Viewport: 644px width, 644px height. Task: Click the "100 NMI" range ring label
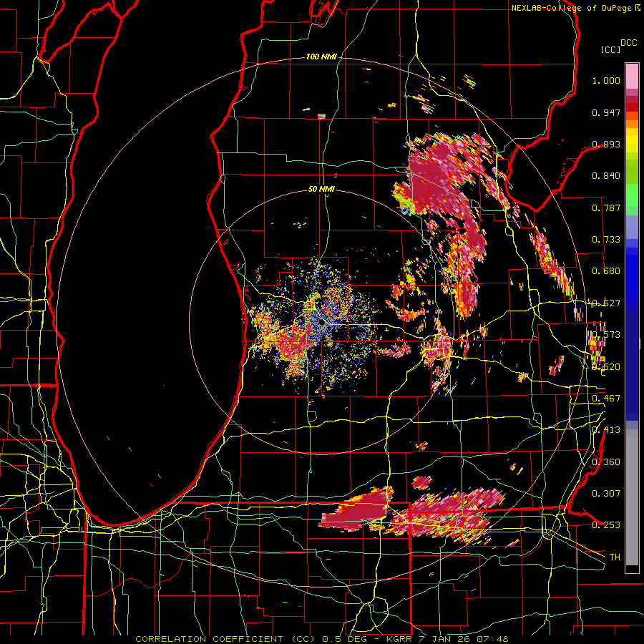click(321, 57)
